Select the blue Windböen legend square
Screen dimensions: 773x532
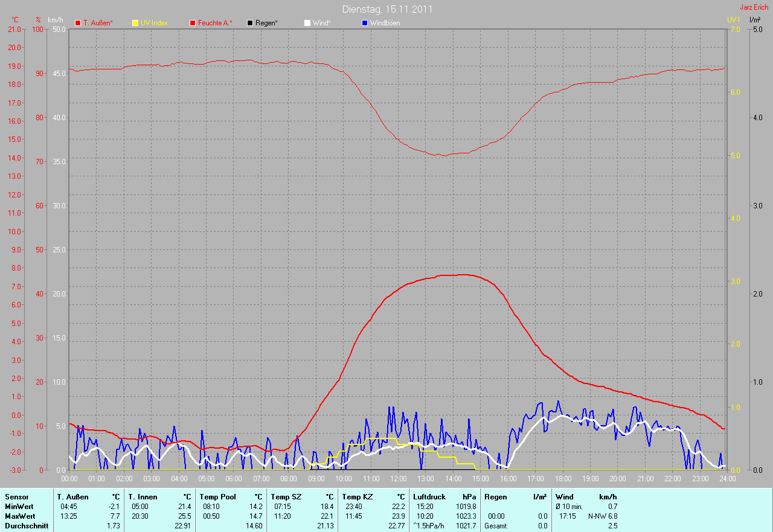pos(364,23)
